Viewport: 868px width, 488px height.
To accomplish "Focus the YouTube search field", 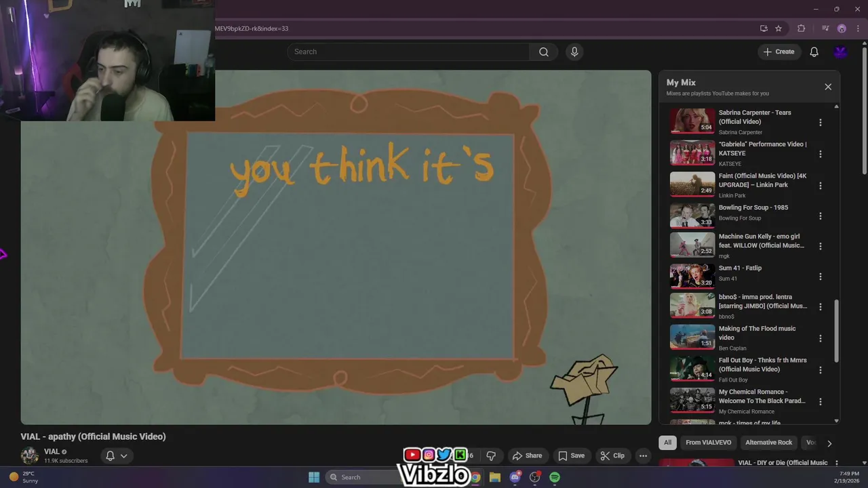I will 409,52.
